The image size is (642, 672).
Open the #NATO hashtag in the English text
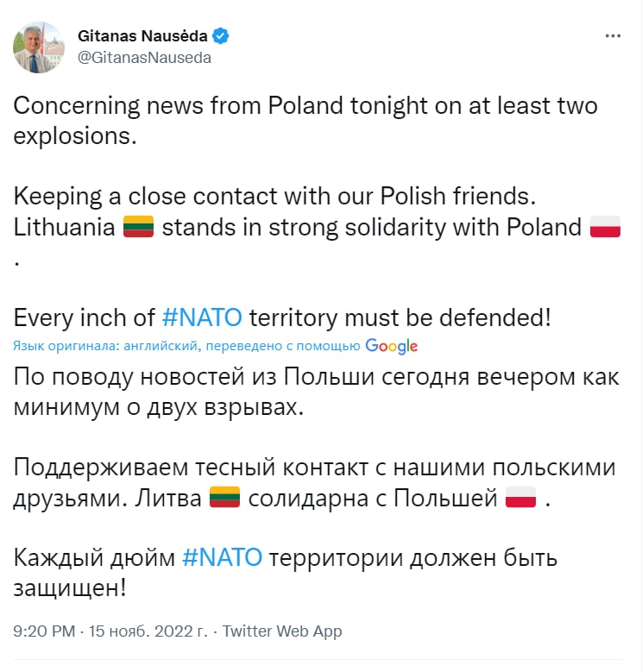click(203, 317)
